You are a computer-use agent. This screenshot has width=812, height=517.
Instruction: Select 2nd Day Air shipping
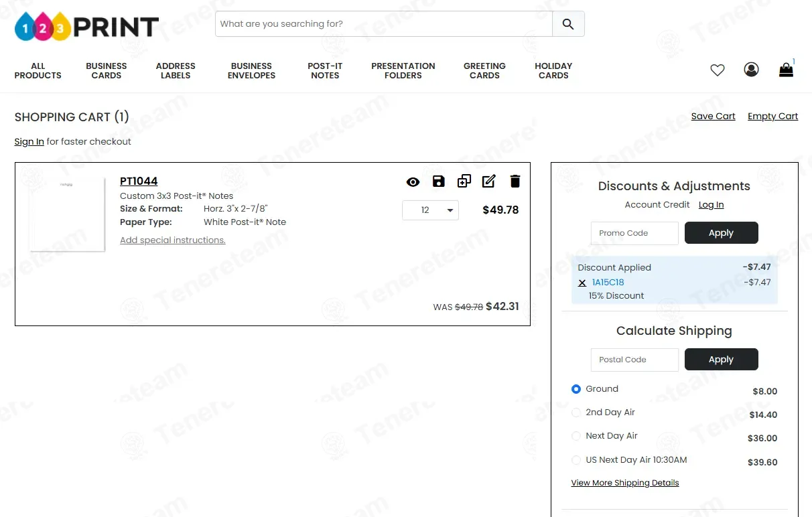[576, 413]
